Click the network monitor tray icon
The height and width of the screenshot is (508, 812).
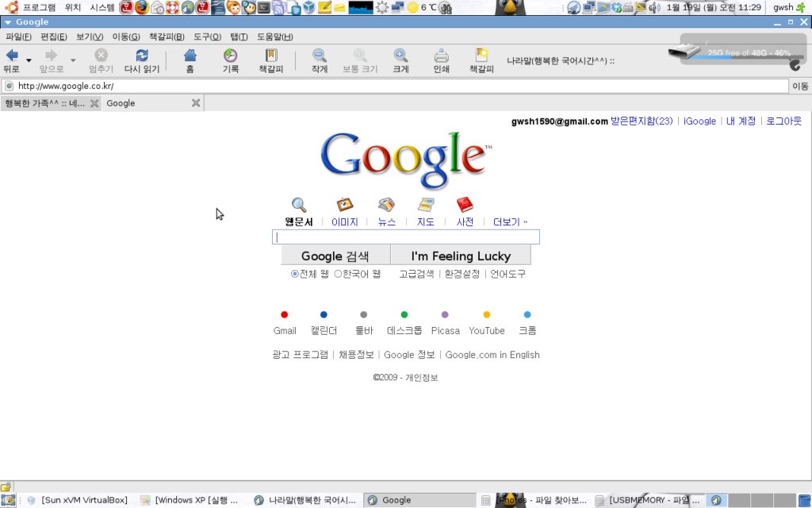point(589,7)
